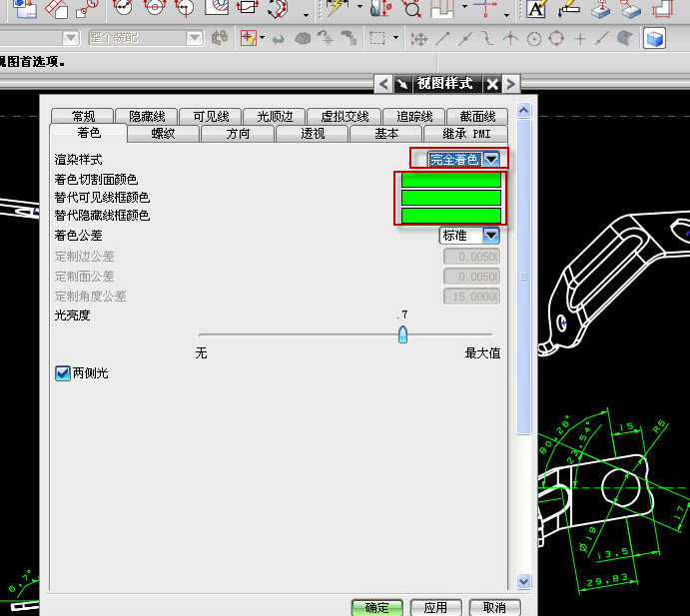The image size is (690, 616).
Task: Switch to the 可见线 tab
Action: 211,116
